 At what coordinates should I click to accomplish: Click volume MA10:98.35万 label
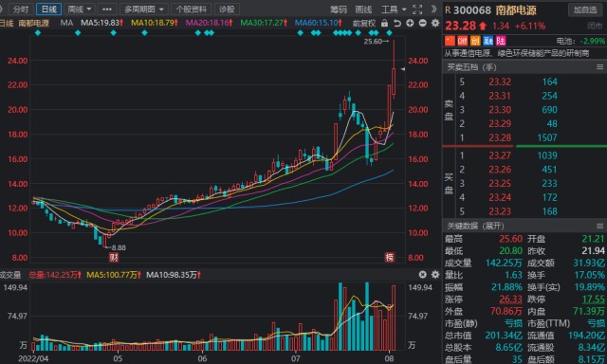click(x=174, y=275)
